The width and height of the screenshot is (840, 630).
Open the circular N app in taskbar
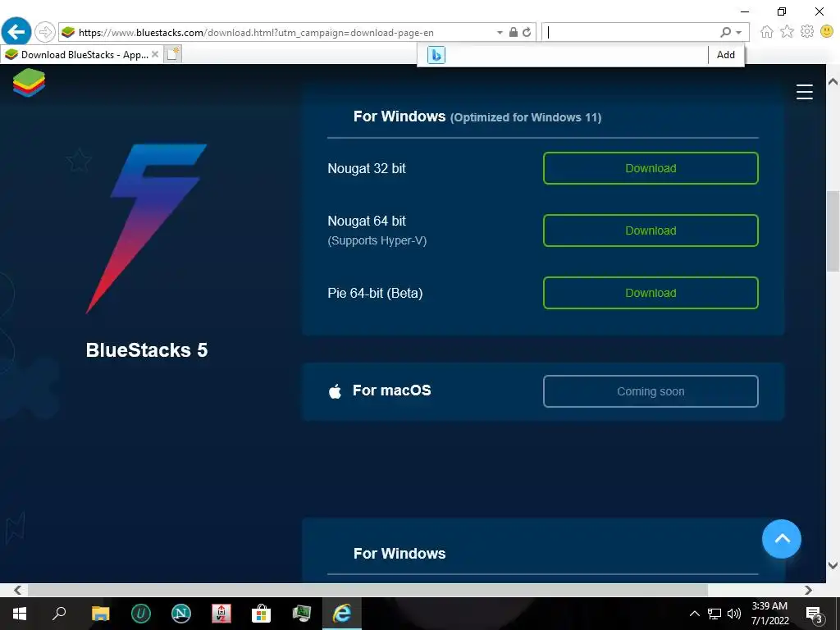[181, 614]
